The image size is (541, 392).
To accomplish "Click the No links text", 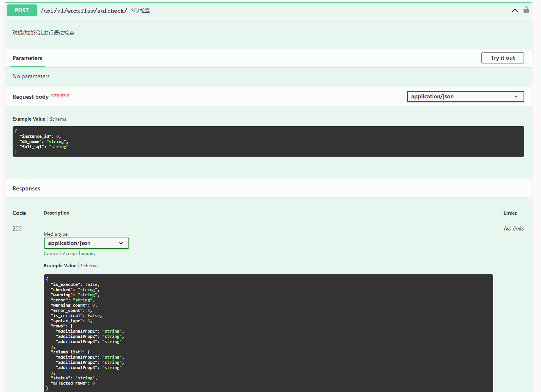I will coord(514,229).
